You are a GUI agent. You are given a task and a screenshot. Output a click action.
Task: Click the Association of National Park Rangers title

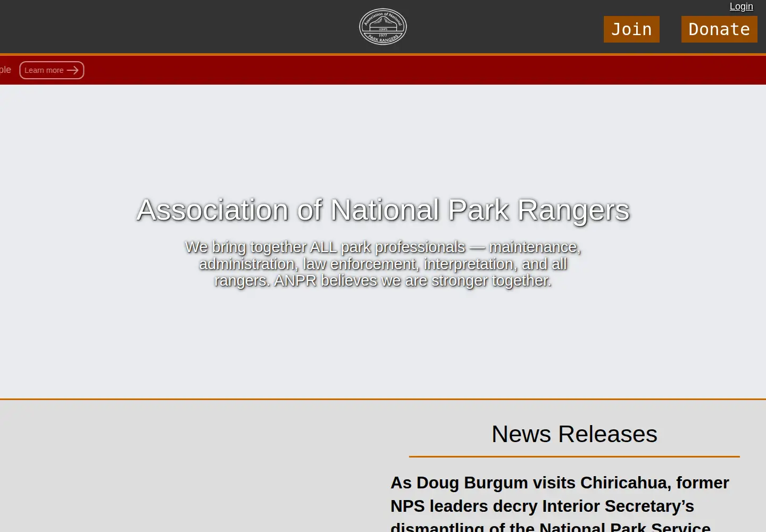point(383,210)
